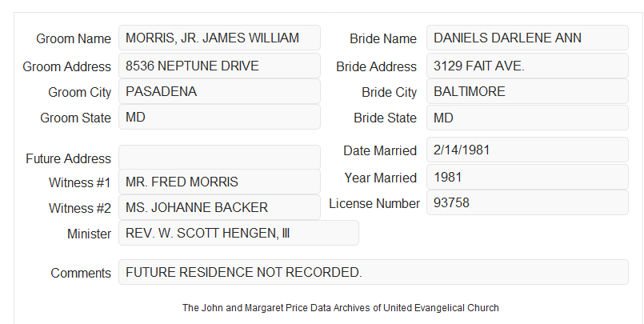Image resolution: width=644 pixels, height=324 pixels.
Task: Click the Date Married field
Action: 527,150
